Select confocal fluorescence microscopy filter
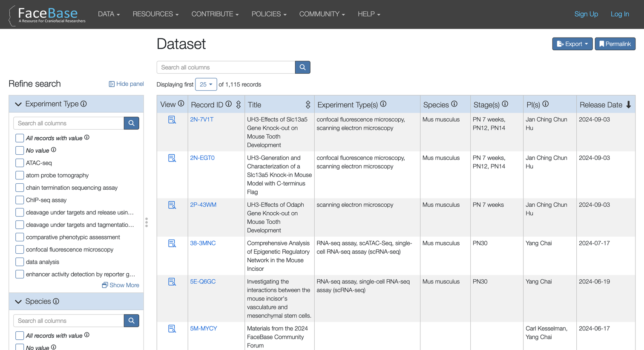This screenshot has height=350, width=644. (x=19, y=249)
